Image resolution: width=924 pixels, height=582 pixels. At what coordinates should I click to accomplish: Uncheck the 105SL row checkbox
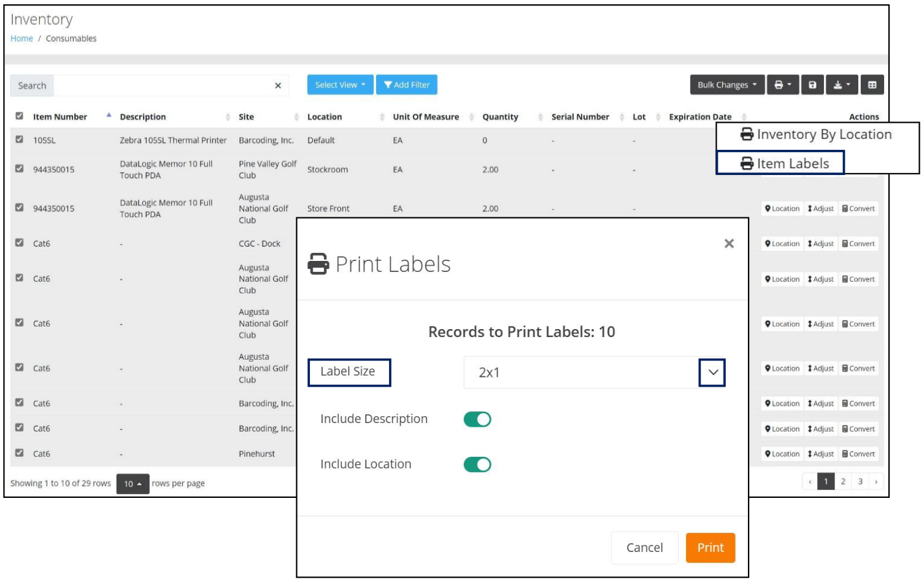(x=20, y=139)
